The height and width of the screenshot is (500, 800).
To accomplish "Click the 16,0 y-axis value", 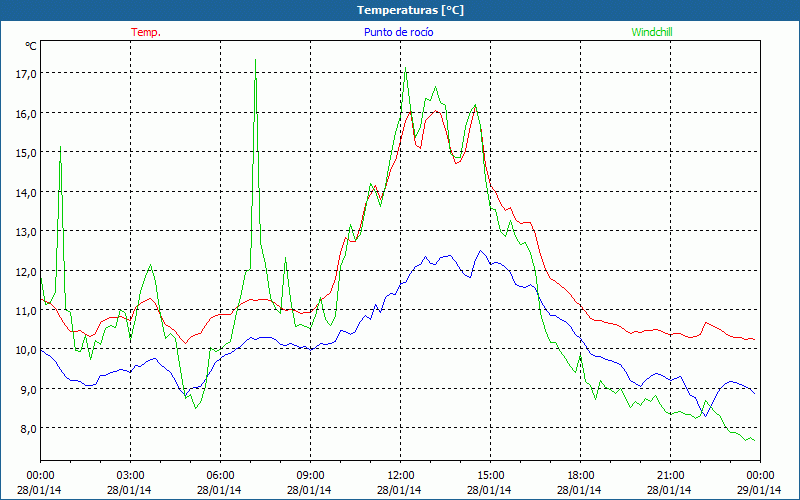I will pyautogui.click(x=26, y=113).
